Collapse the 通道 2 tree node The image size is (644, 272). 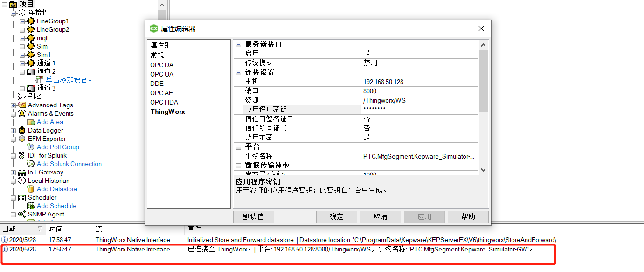coord(22,72)
